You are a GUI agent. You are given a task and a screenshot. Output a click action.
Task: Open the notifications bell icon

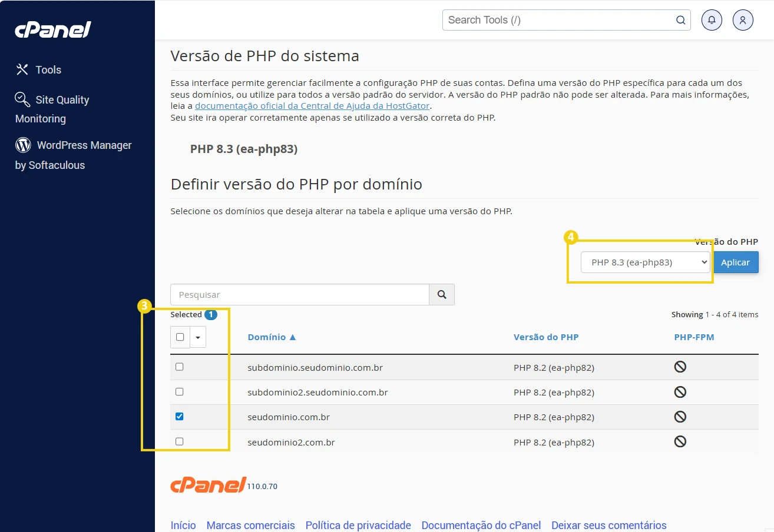(x=712, y=19)
